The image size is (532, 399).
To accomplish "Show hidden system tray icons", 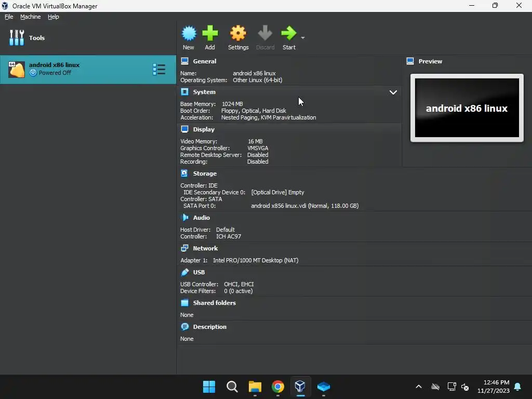I will tap(419, 387).
